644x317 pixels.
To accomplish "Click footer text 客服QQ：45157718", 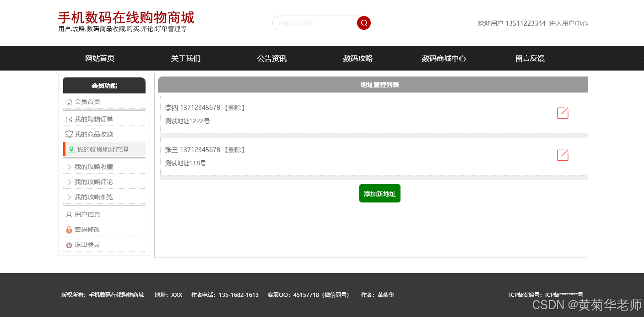I will click(x=293, y=295).
